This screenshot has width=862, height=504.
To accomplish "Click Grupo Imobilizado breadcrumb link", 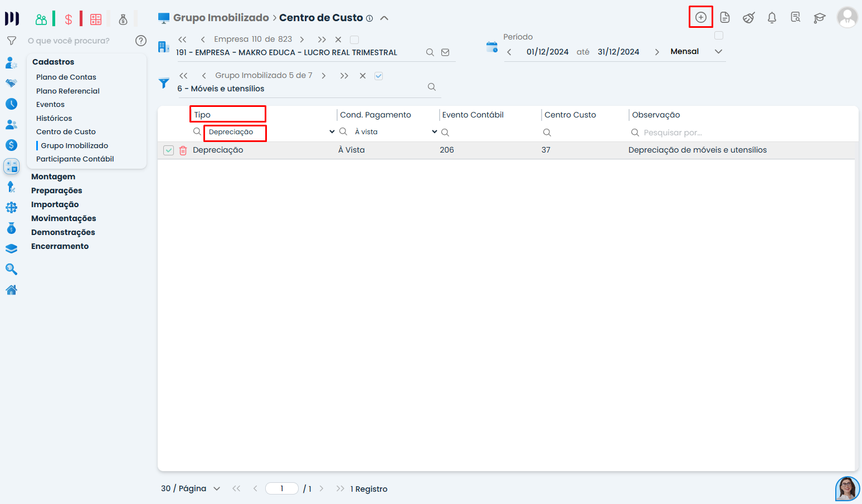I will [221, 18].
